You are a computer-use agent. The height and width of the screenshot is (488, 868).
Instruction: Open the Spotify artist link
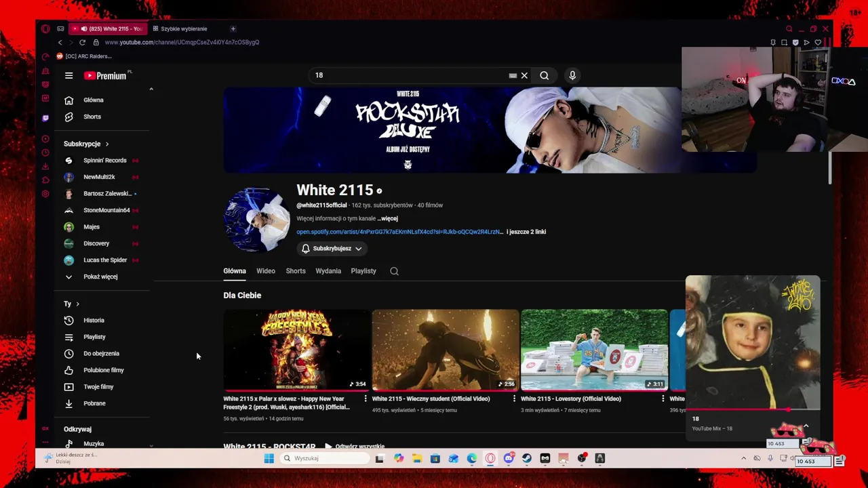click(399, 232)
